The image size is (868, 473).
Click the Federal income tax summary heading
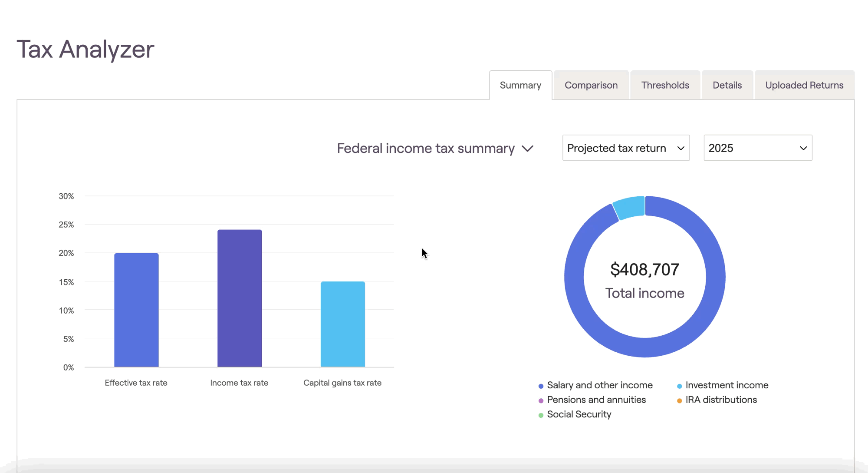pyautogui.click(x=426, y=149)
